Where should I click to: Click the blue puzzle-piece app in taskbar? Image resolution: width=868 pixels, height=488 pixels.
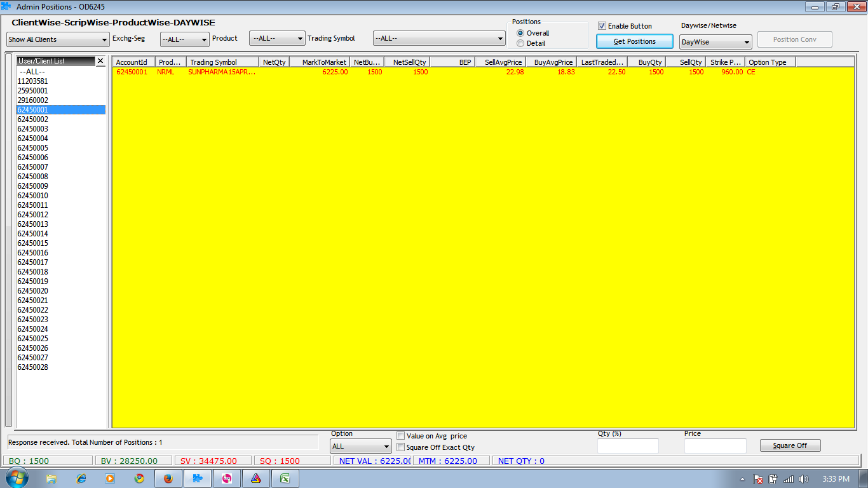click(x=197, y=478)
